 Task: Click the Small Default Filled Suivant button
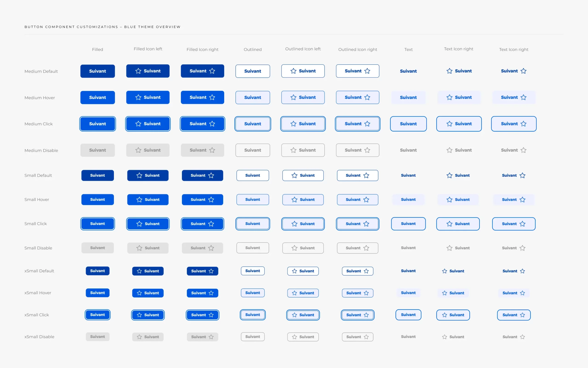98,175
